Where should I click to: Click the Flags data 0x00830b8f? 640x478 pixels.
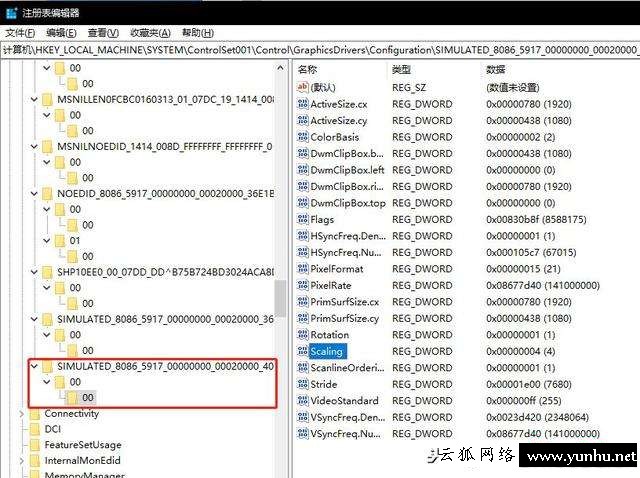click(x=536, y=220)
